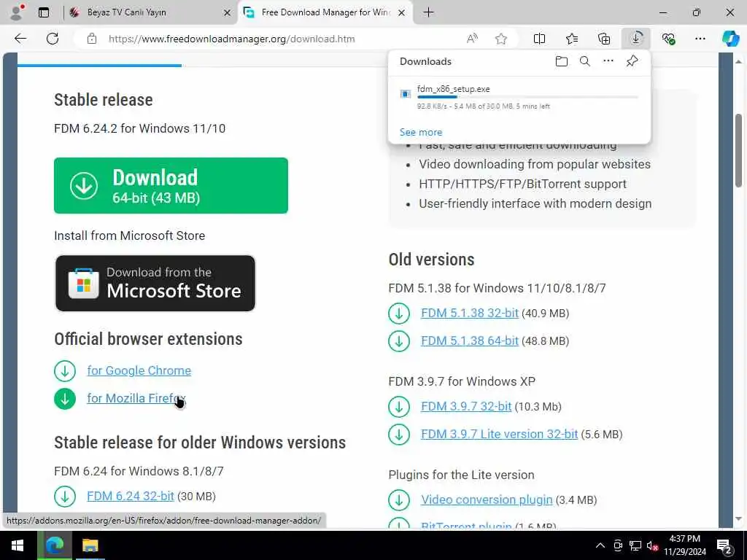Viewport: 747px width, 560px height.
Task: Open Edge Settings and more menu
Action: pyautogui.click(x=700, y=39)
